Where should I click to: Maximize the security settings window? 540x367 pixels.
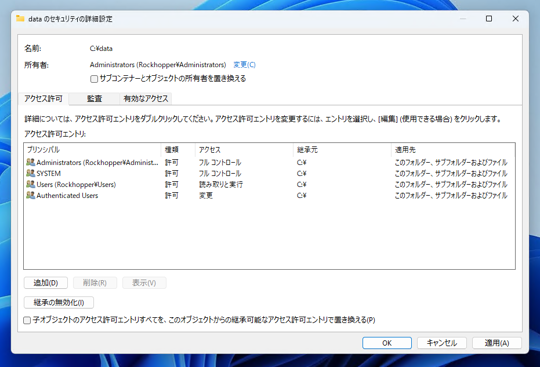click(489, 19)
